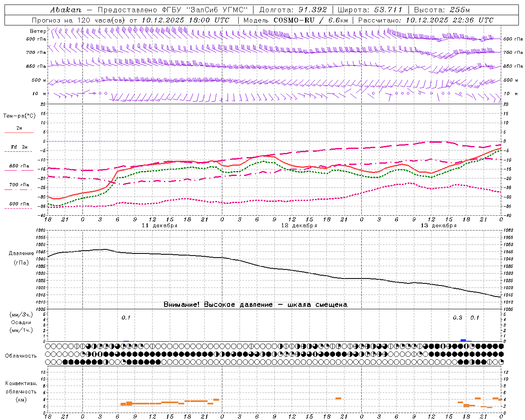Click the '10 м' wind level label on left
This screenshot has height=420, width=525.
coord(39,94)
